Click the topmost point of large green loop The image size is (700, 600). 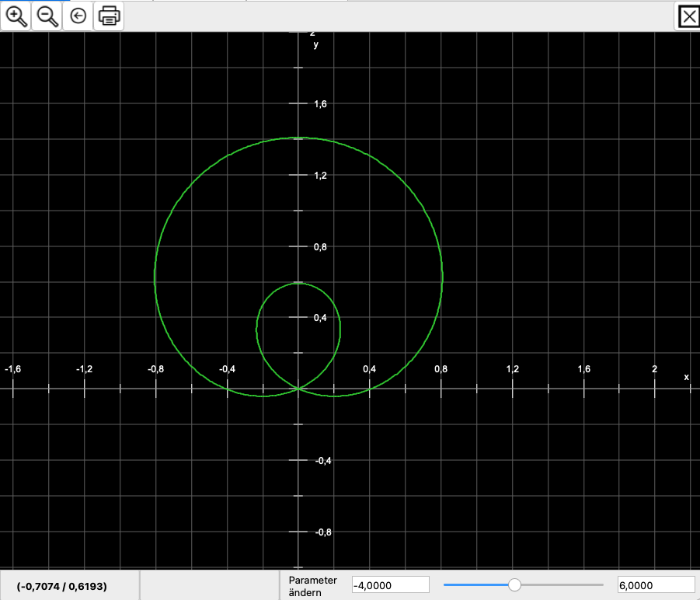[x=298, y=138]
